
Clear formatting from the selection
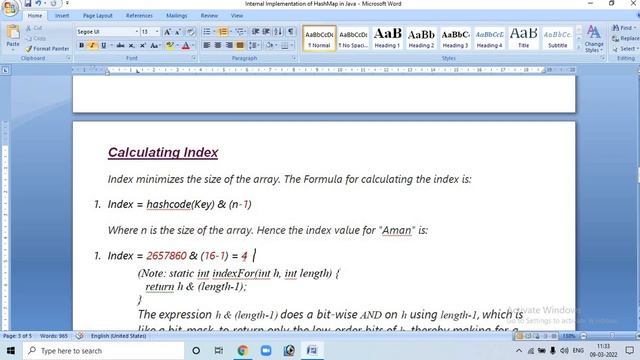(190, 32)
